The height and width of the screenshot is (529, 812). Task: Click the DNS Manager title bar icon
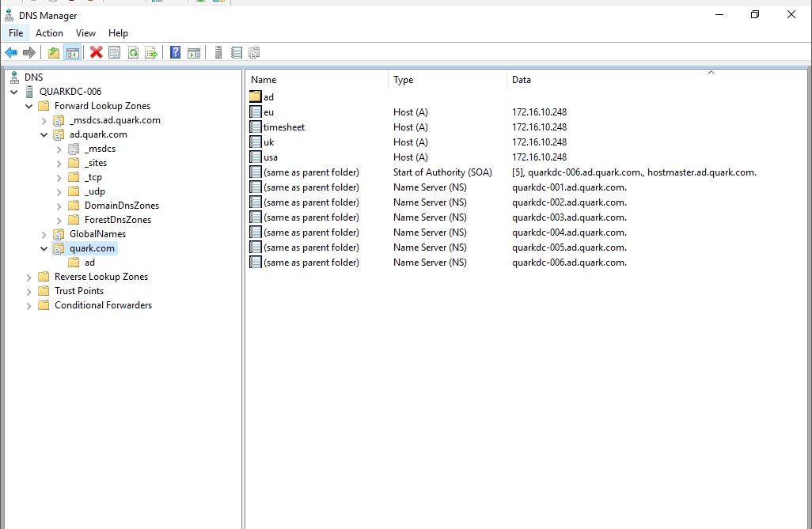point(9,16)
